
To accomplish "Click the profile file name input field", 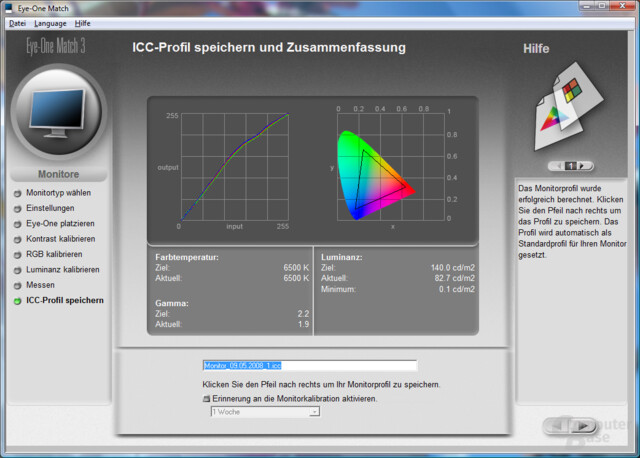I will pos(310,365).
